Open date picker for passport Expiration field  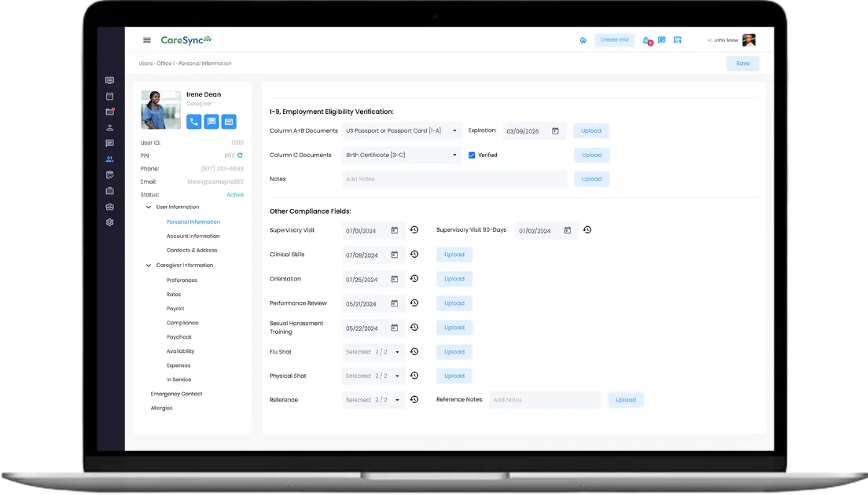(x=555, y=131)
